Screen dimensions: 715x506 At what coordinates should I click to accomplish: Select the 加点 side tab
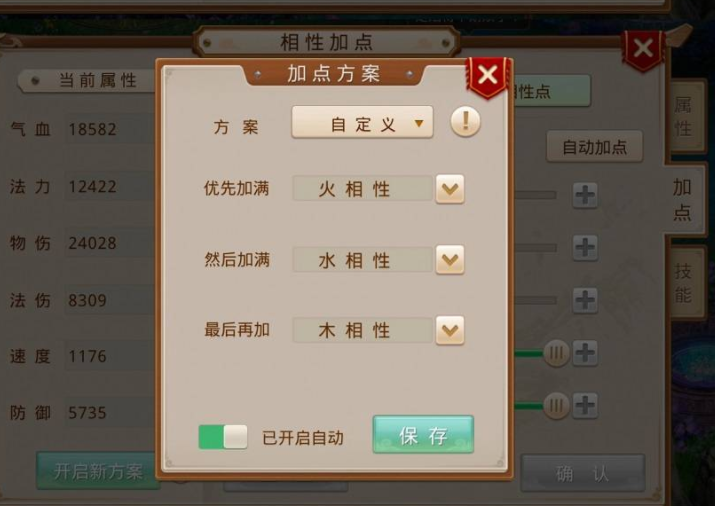coord(683,200)
